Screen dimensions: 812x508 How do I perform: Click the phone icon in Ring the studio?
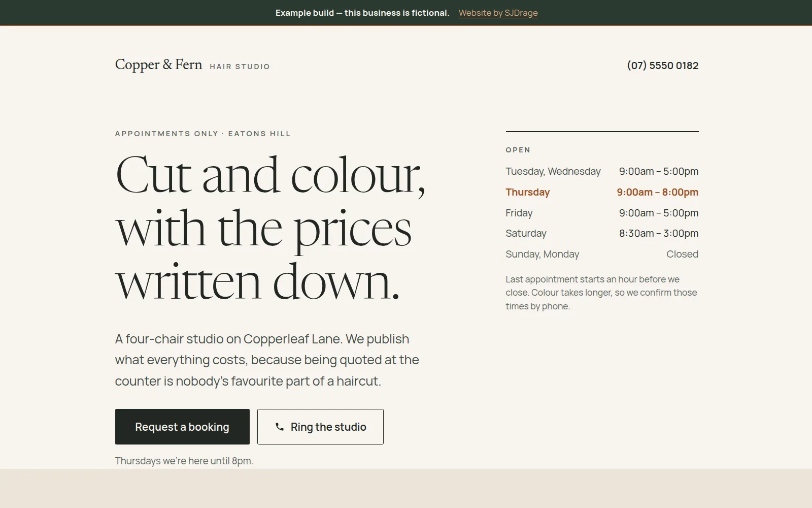[280, 427]
